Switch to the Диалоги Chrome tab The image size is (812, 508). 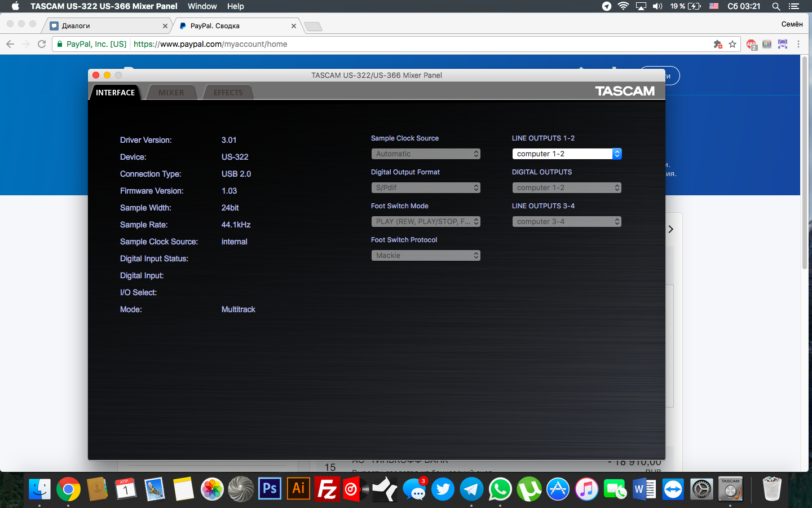click(108, 26)
